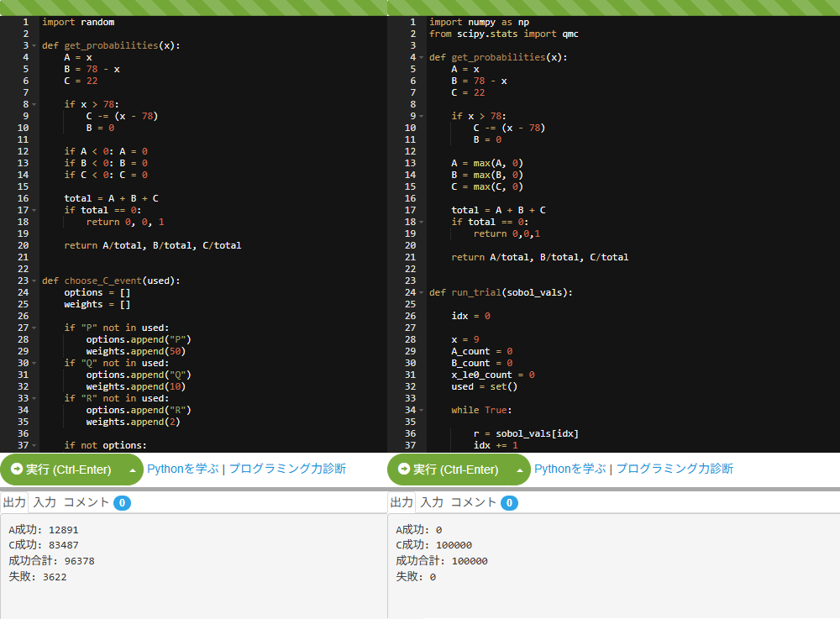Click right output 'A成功: 0'
The height and width of the screenshot is (619, 840).
tap(419, 530)
